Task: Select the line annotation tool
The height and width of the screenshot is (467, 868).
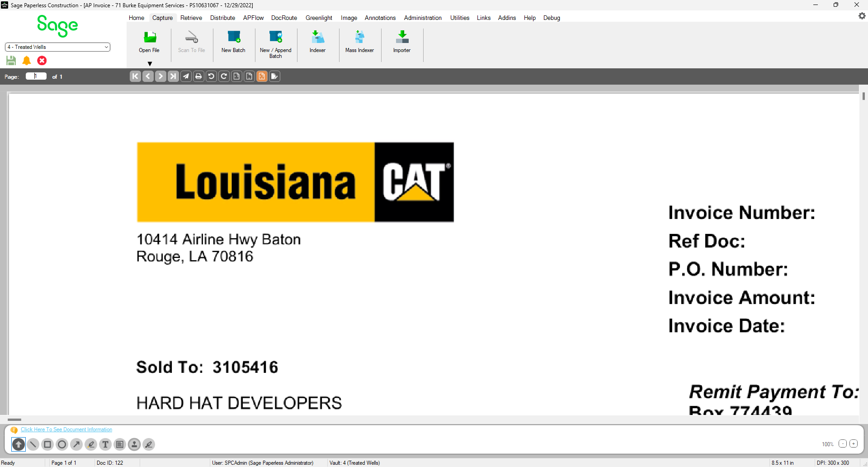Action: pyautogui.click(x=33, y=444)
